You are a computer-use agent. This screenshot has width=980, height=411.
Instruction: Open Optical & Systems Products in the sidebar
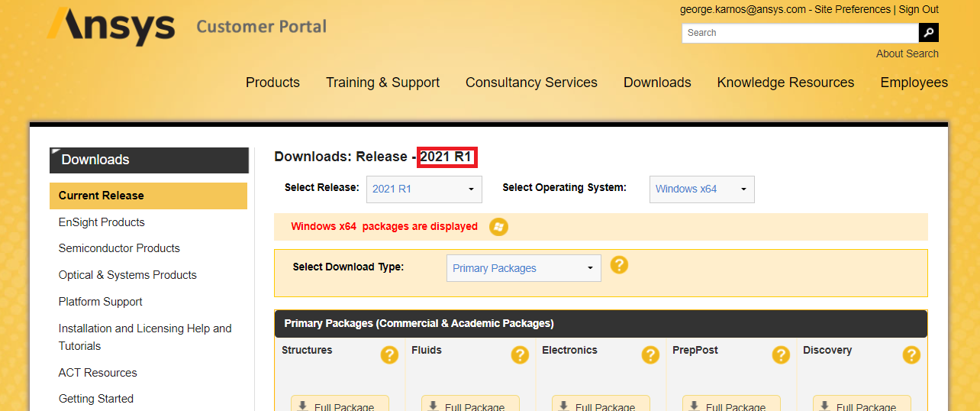[127, 275]
